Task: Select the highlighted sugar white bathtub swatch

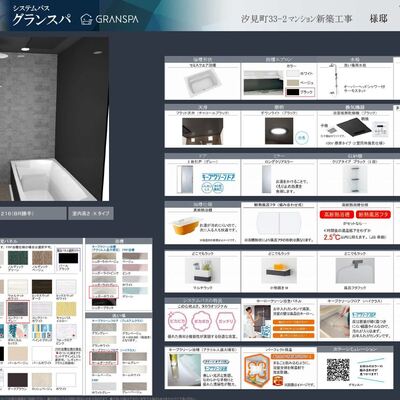Action: click(x=104, y=291)
